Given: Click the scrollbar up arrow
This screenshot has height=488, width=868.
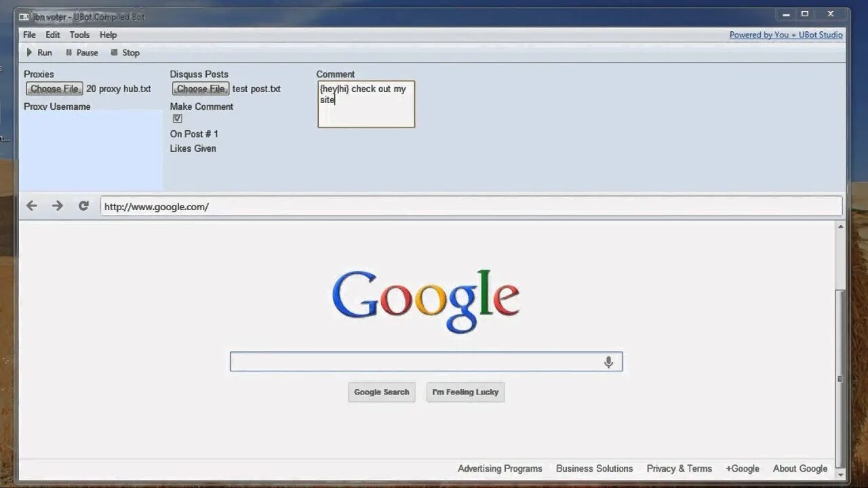Looking at the screenshot, I should [x=840, y=226].
